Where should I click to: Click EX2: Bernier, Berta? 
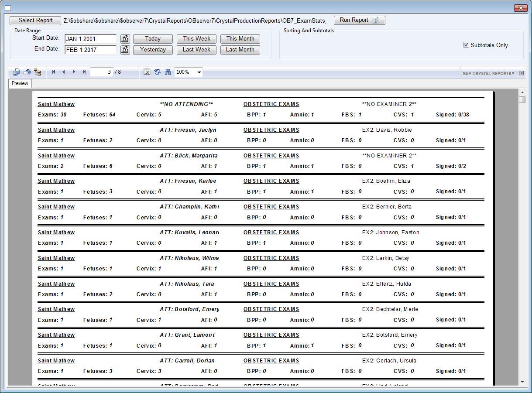pyautogui.click(x=387, y=207)
